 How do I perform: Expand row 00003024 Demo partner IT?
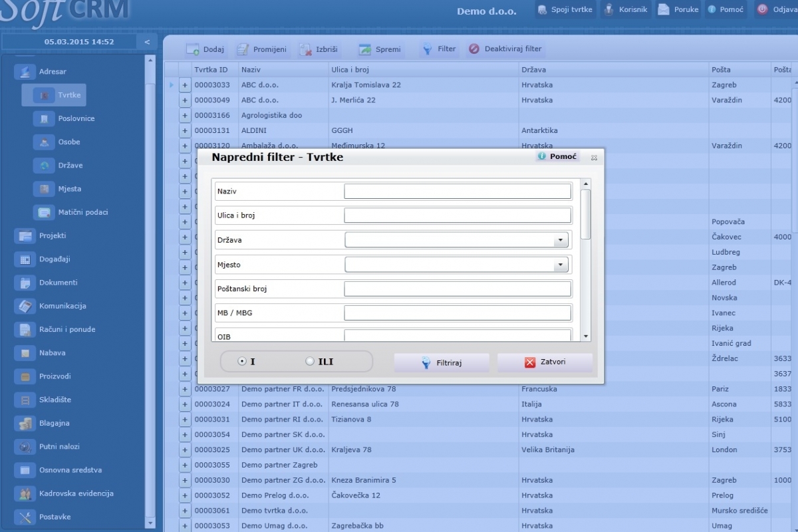click(x=185, y=404)
